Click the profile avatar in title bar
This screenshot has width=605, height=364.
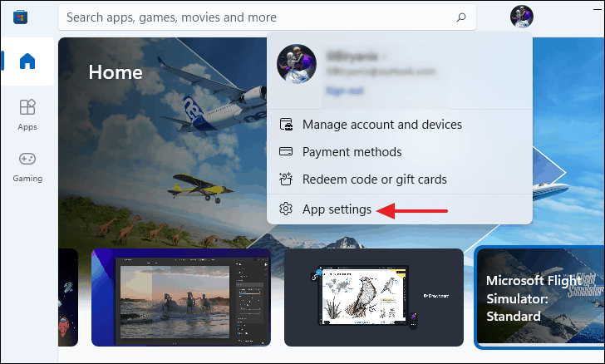[522, 17]
